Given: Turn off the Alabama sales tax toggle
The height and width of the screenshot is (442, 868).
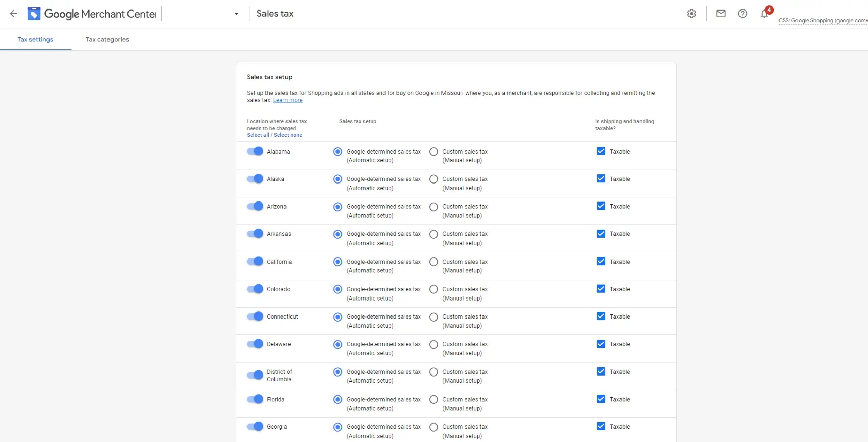Looking at the screenshot, I should (255, 151).
